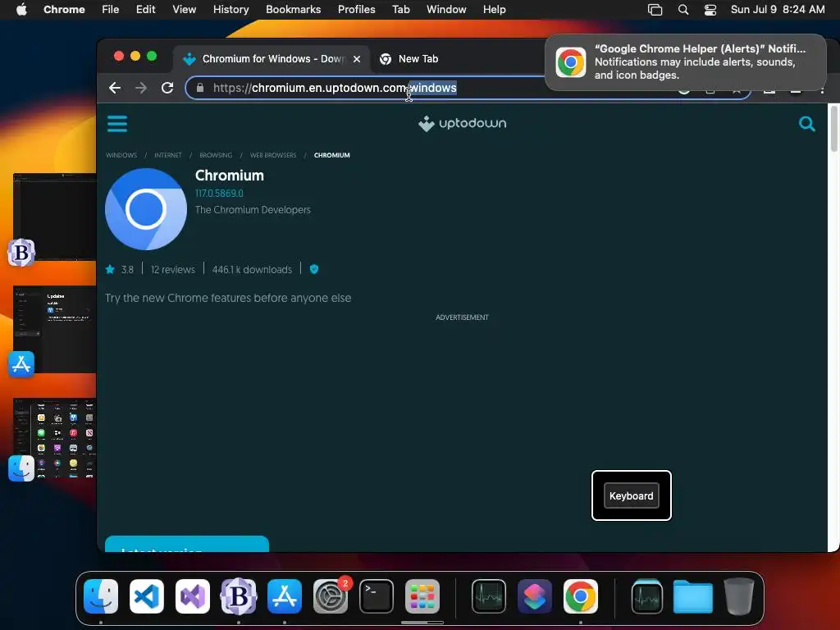
Task: Open BBEdit from the Dock
Action: [239, 596]
